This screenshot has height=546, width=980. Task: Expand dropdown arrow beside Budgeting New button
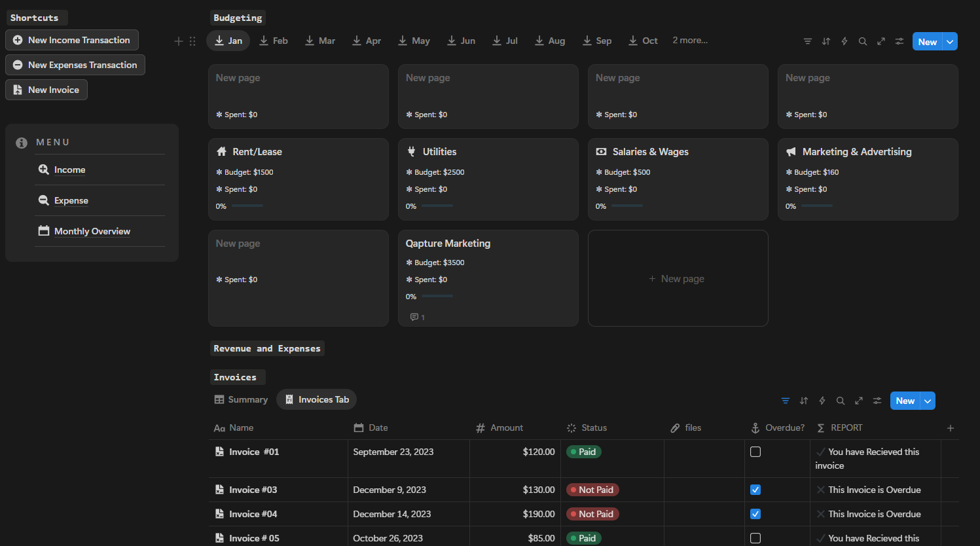pos(950,42)
